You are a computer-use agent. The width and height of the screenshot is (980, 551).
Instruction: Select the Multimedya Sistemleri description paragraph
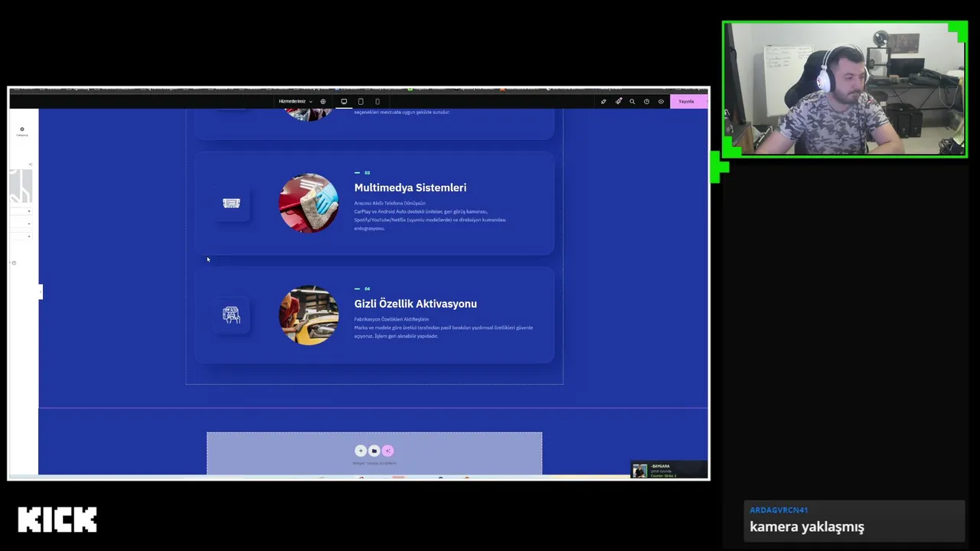coord(430,216)
